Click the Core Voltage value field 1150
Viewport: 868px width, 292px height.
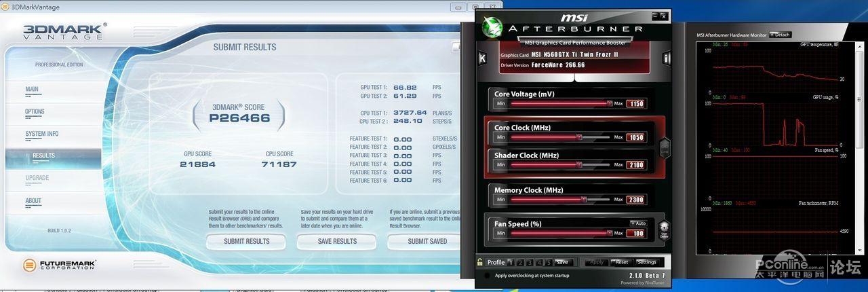(x=635, y=104)
